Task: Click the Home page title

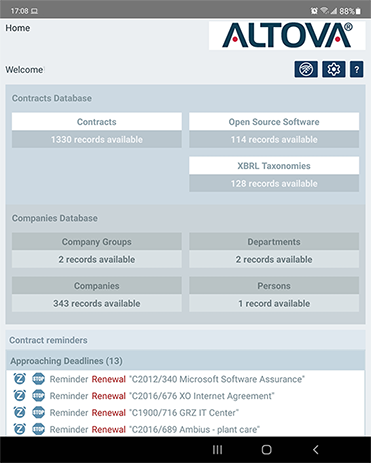Action: pyautogui.click(x=18, y=28)
